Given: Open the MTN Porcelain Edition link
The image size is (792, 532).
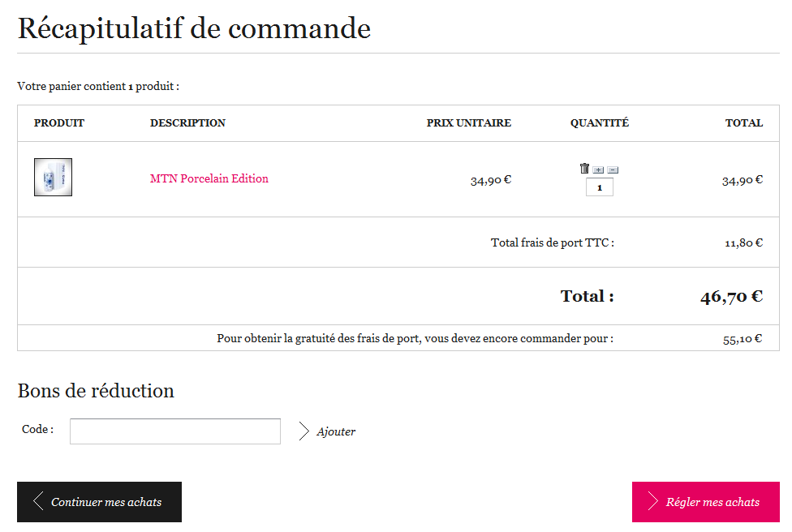Looking at the screenshot, I should (x=209, y=178).
